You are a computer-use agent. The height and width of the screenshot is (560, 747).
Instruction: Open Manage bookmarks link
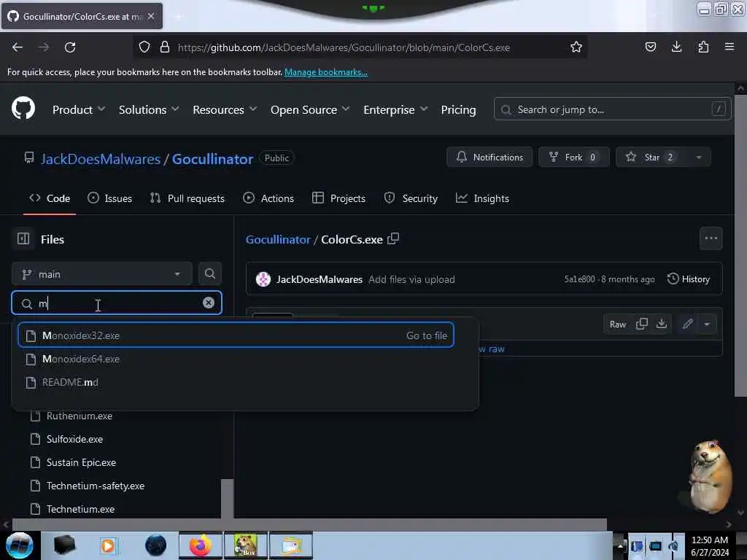[326, 72]
